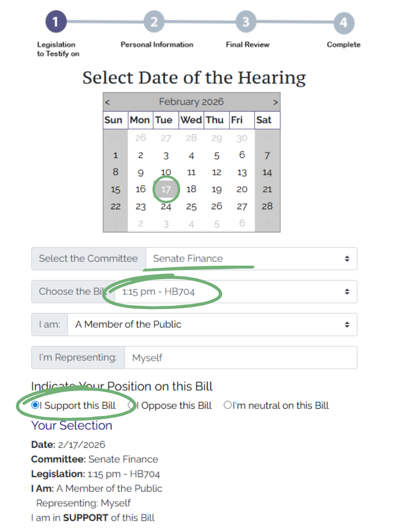
Task: Select I Support this Bill option
Action: tap(36, 405)
